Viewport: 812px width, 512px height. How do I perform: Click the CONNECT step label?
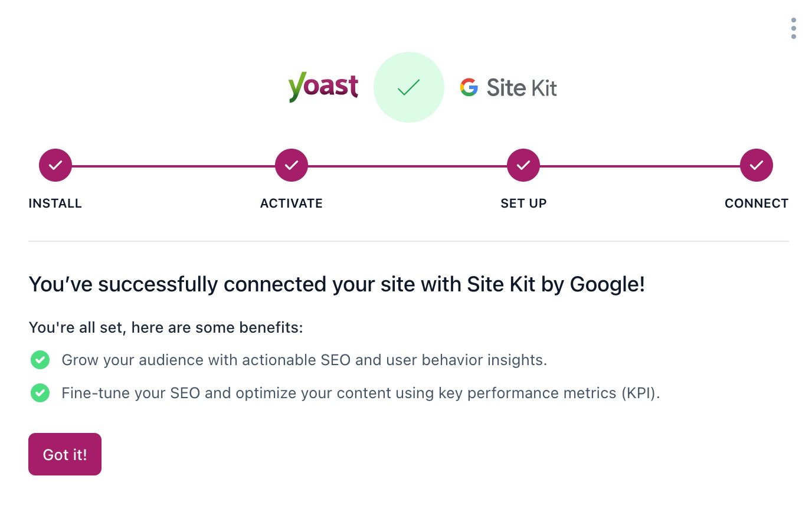click(757, 204)
